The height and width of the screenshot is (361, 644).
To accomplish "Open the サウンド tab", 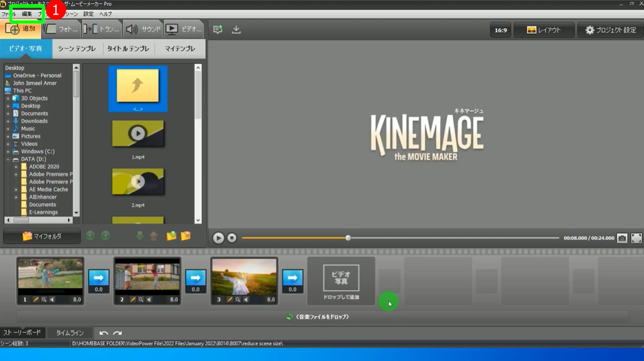I will click(x=143, y=29).
